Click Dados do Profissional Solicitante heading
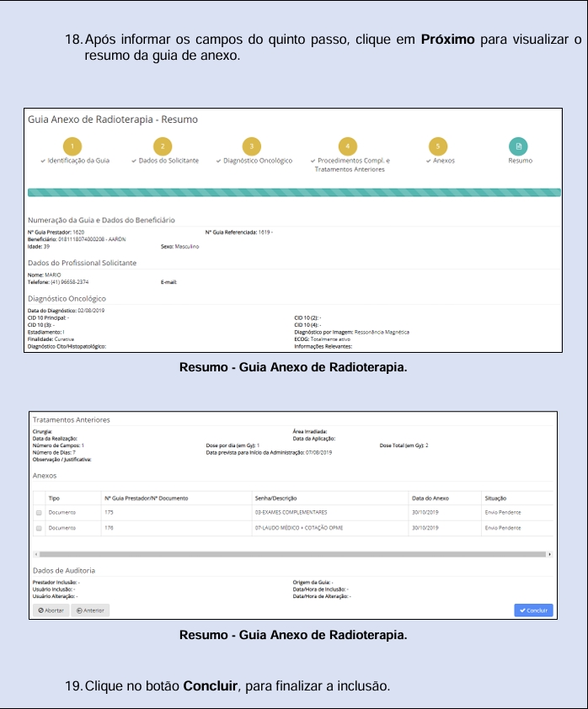The width and height of the screenshot is (588, 709). click(x=82, y=263)
